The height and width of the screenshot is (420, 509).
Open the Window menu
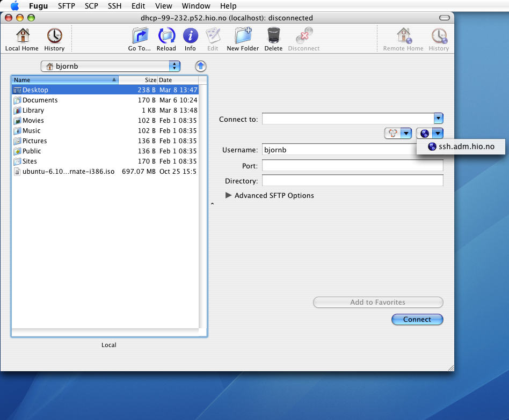click(196, 6)
